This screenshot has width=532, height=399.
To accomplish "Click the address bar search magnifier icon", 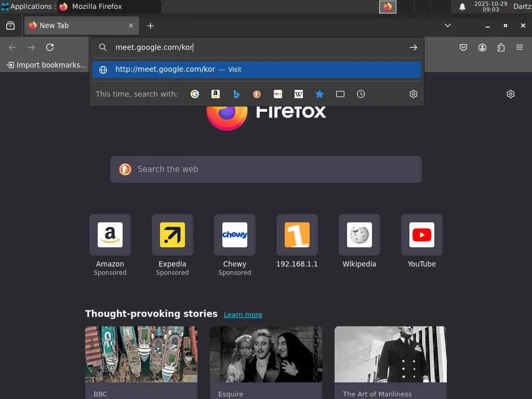I will pyautogui.click(x=103, y=47).
